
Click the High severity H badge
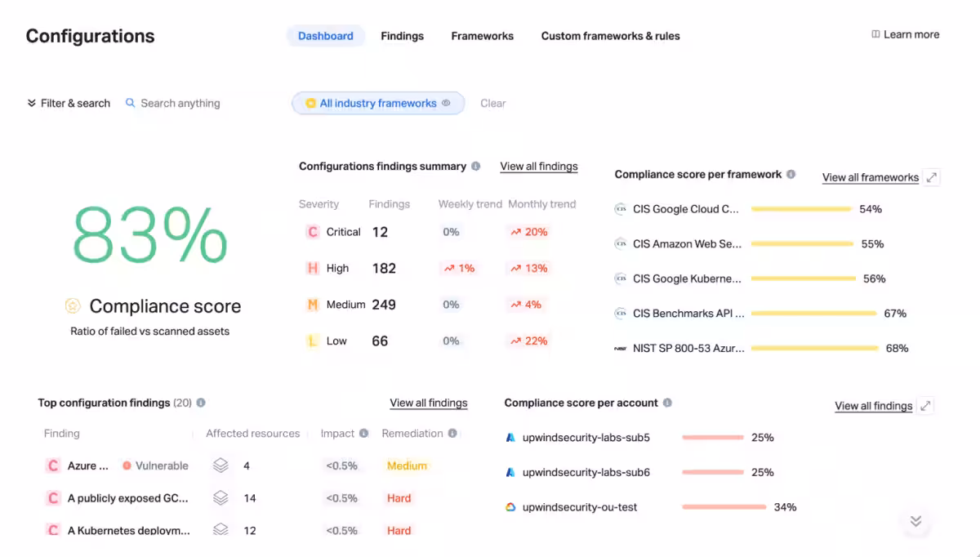[x=312, y=268]
